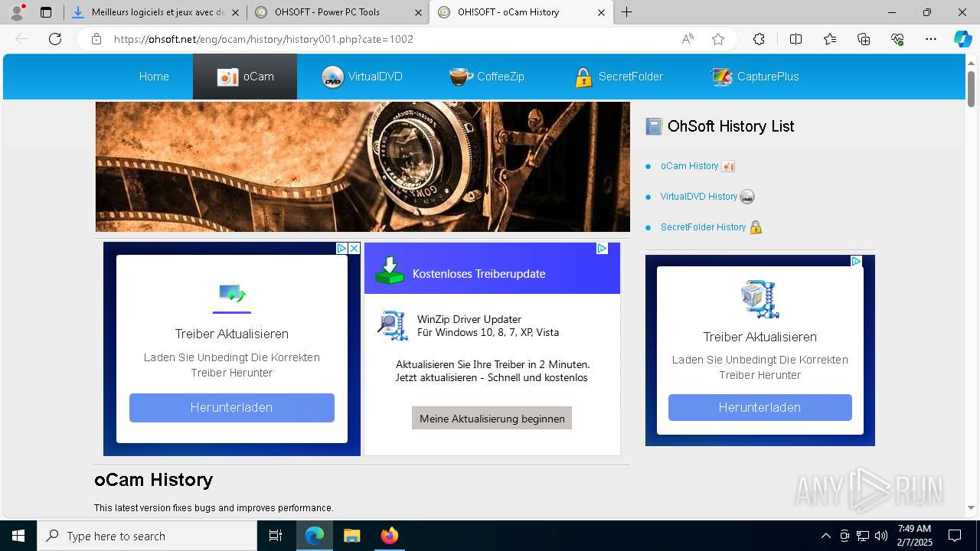Open the CoffeeZip menu item
Image resolution: width=980 pixels, height=551 pixels.
coord(487,77)
